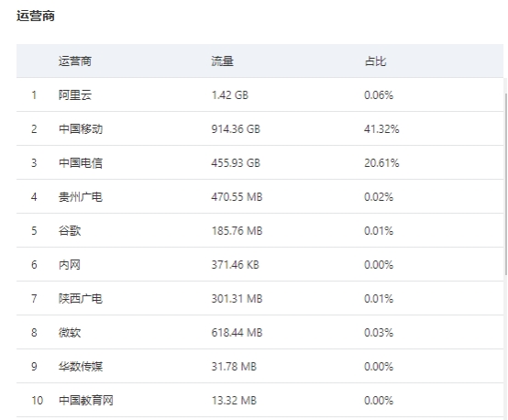
Task: Click the 运营商 column header
Action: pos(75,61)
